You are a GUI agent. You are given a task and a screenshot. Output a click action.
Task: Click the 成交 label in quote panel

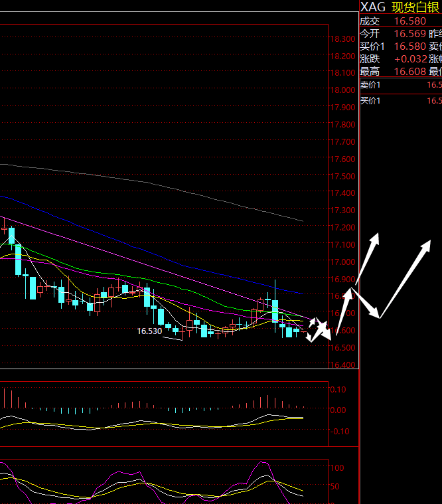(370, 21)
